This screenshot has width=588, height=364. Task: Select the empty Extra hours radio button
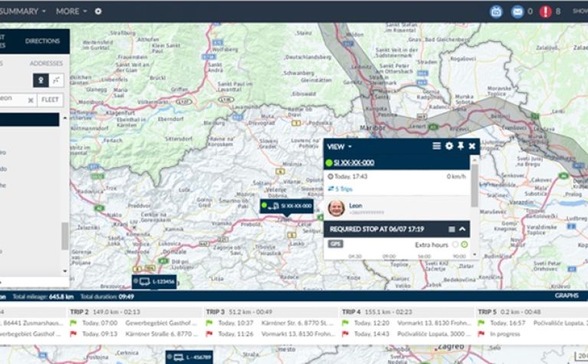[455, 244]
